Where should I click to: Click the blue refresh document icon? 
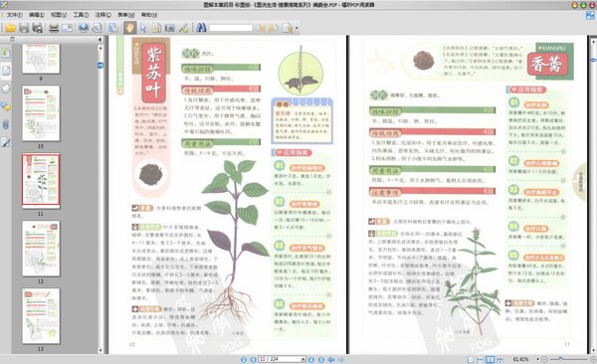click(113, 28)
